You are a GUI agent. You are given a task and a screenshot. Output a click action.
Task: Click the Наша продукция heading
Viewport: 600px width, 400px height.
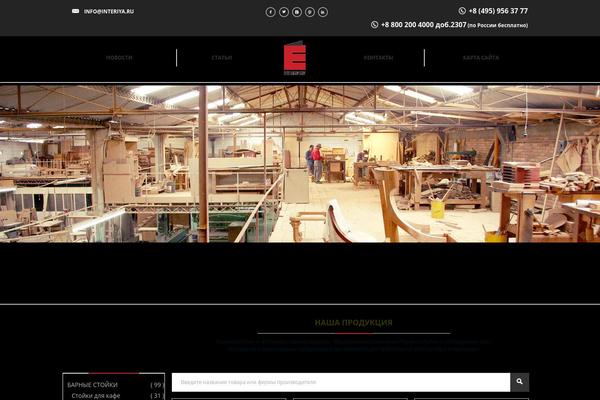click(x=354, y=323)
